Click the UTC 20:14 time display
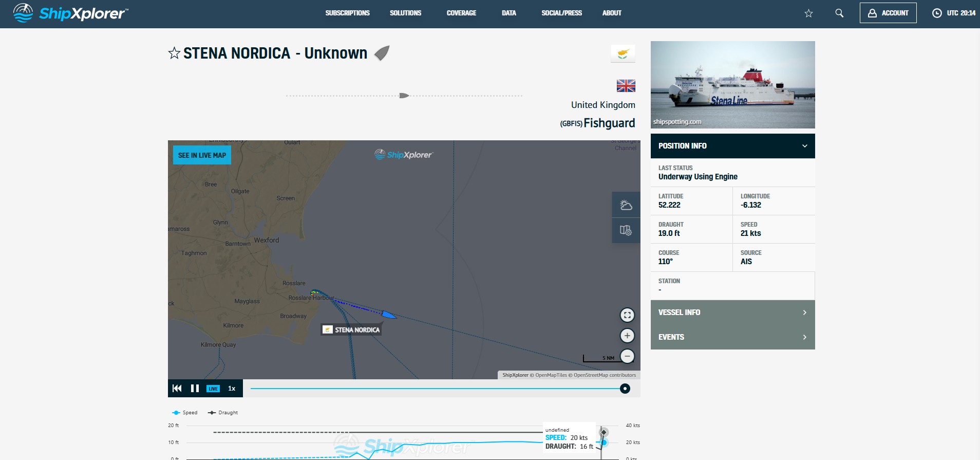980x460 pixels. point(961,13)
